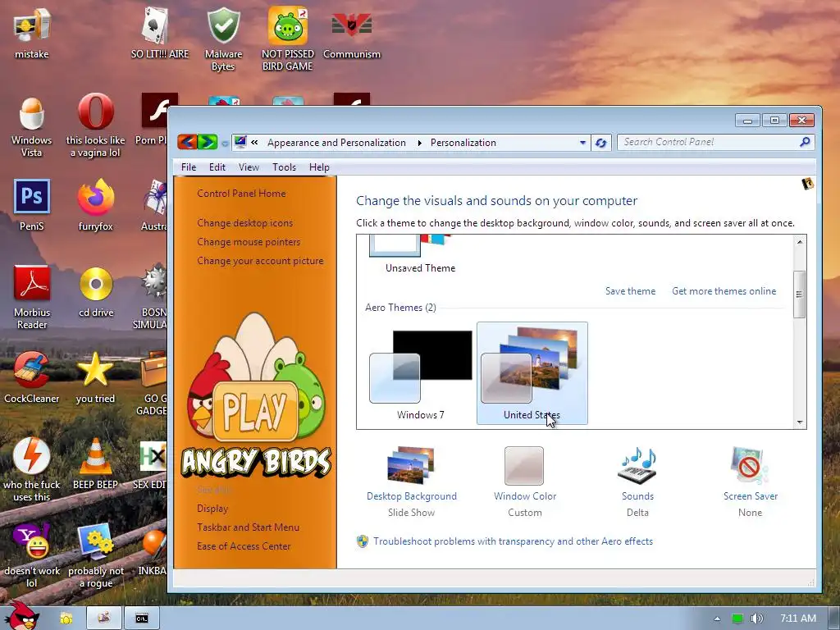Click the search magnifier in Control Panel

[805, 142]
